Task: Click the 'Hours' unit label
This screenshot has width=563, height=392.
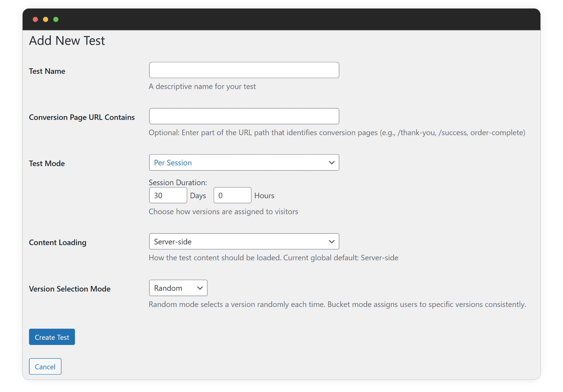Action: (264, 196)
